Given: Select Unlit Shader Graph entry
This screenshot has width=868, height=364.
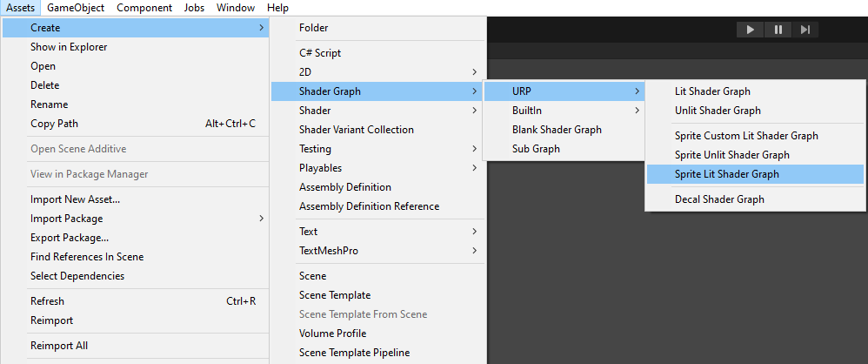Looking at the screenshot, I should coord(718,111).
